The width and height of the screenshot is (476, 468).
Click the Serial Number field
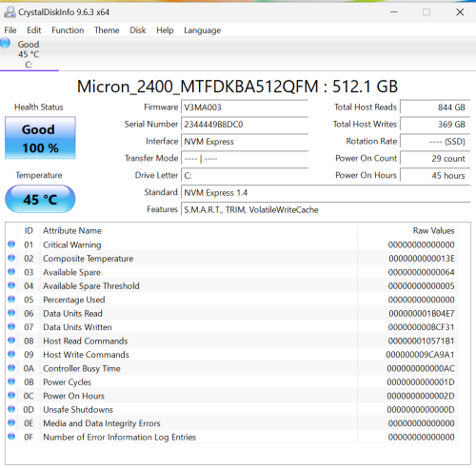[245, 125]
